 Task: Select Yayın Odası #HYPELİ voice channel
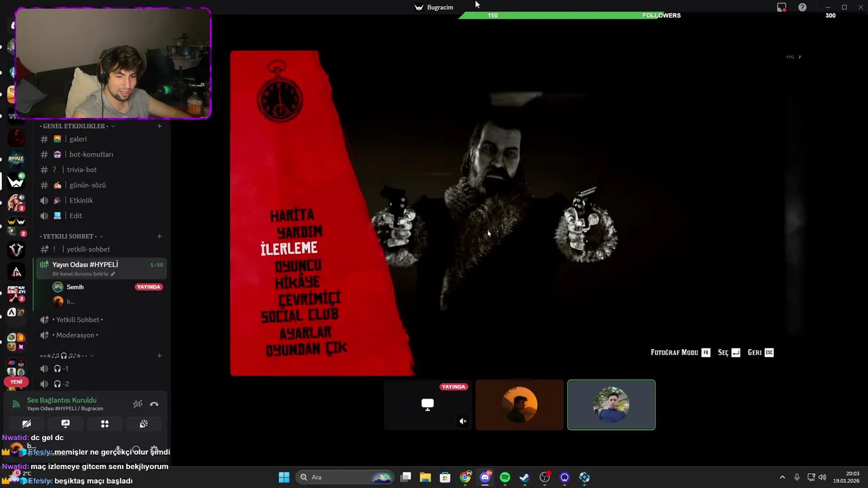tap(102, 268)
